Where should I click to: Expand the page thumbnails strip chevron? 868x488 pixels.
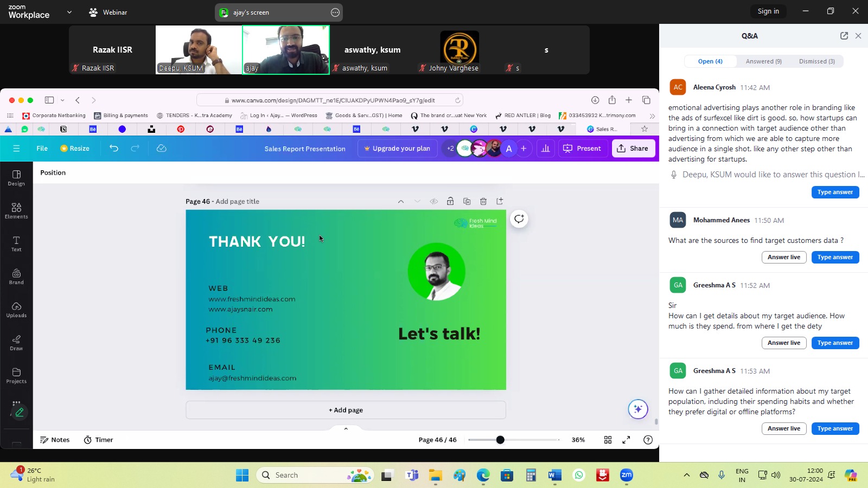tap(346, 428)
